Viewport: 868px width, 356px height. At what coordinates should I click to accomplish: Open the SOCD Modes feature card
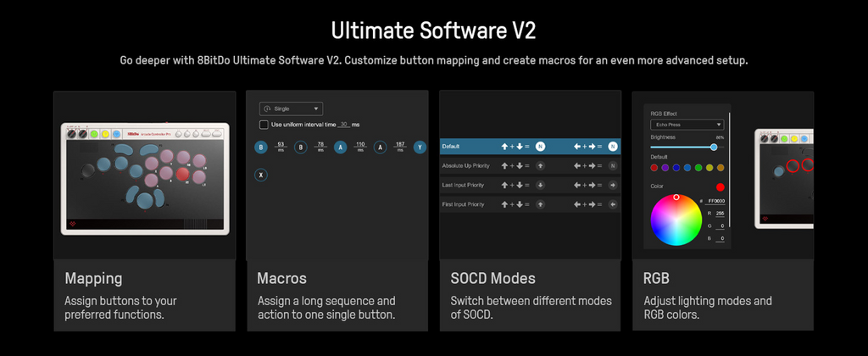[530, 211]
